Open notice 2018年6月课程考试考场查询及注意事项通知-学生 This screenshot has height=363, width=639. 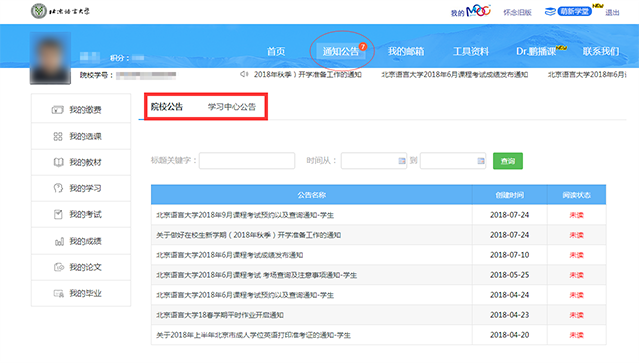(x=256, y=275)
